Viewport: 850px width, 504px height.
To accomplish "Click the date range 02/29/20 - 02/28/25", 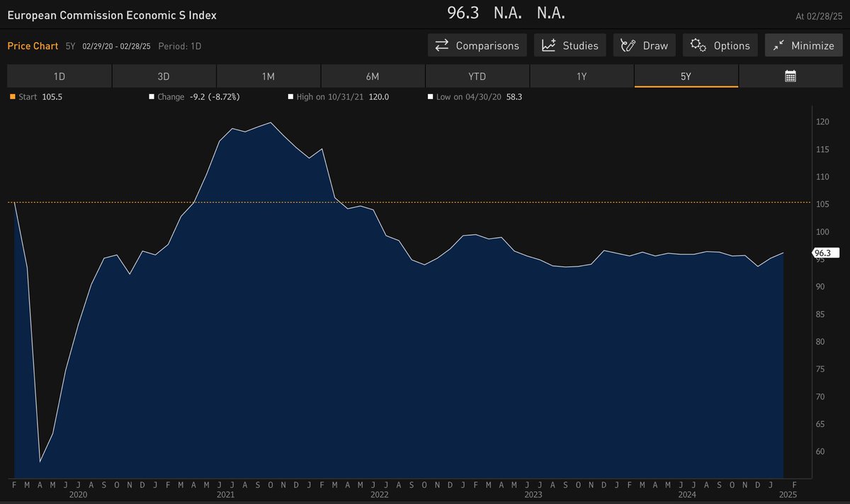I will (116, 46).
